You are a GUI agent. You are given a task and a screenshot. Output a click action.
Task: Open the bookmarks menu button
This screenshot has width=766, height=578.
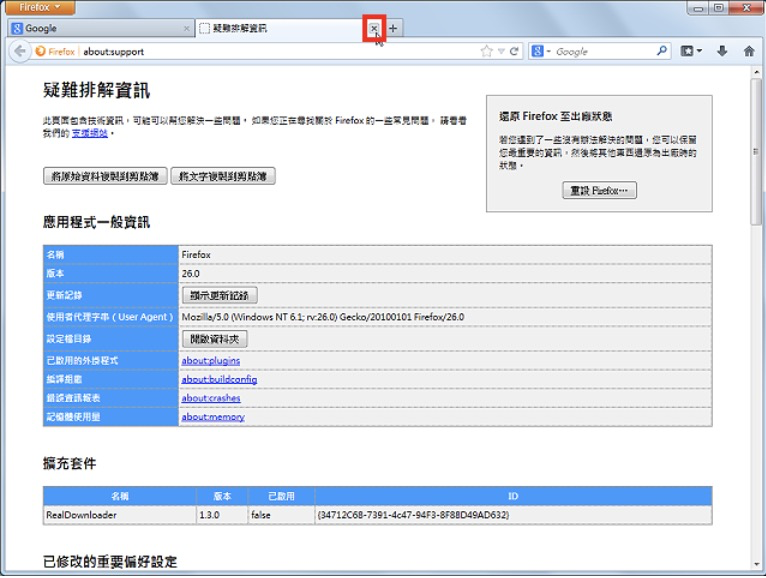point(691,51)
